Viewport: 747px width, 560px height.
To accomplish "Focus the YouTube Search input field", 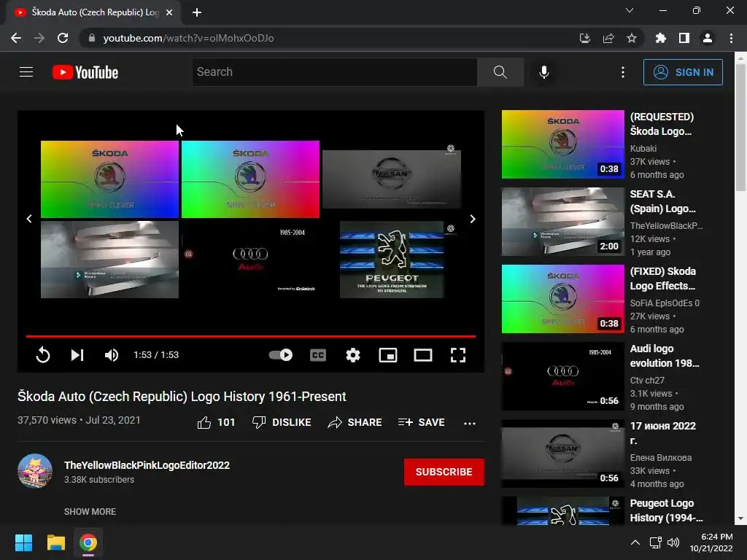I will (334, 72).
